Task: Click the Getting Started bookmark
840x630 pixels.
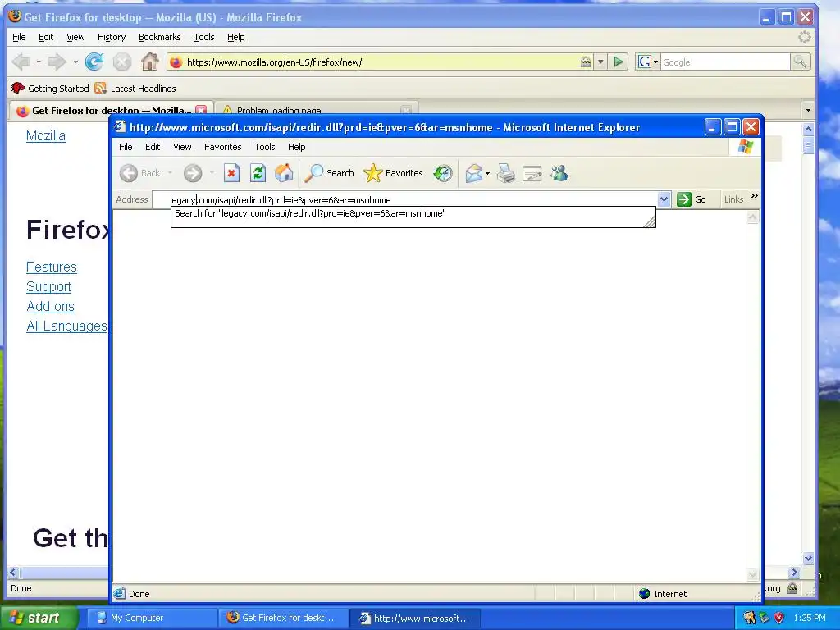Action: [x=50, y=89]
